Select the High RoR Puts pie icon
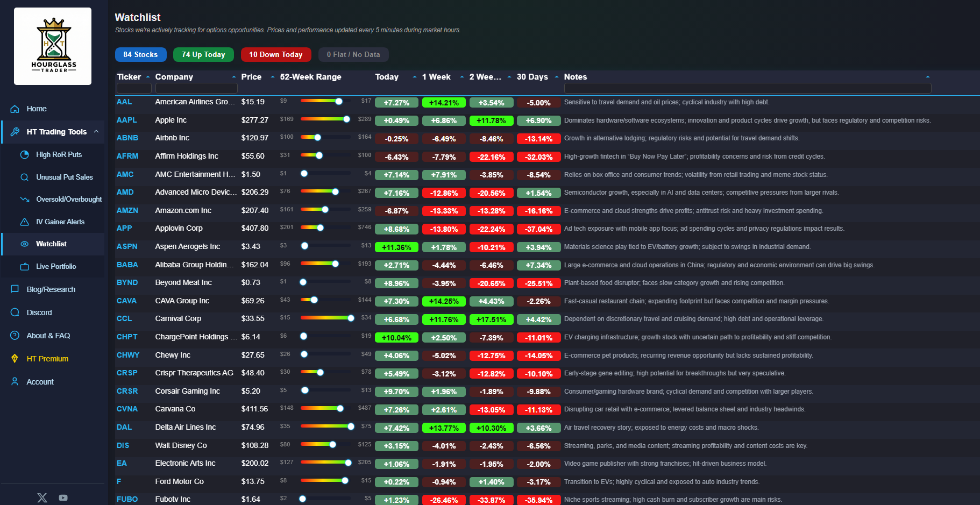 [25, 154]
